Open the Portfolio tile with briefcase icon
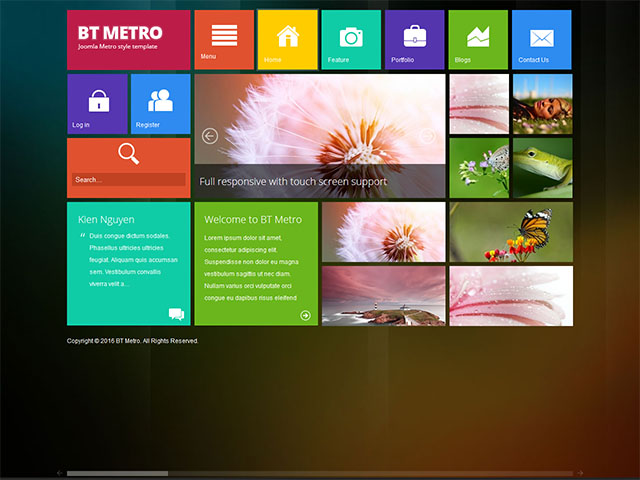This screenshot has height=480, width=640. [x=414, y=40]
